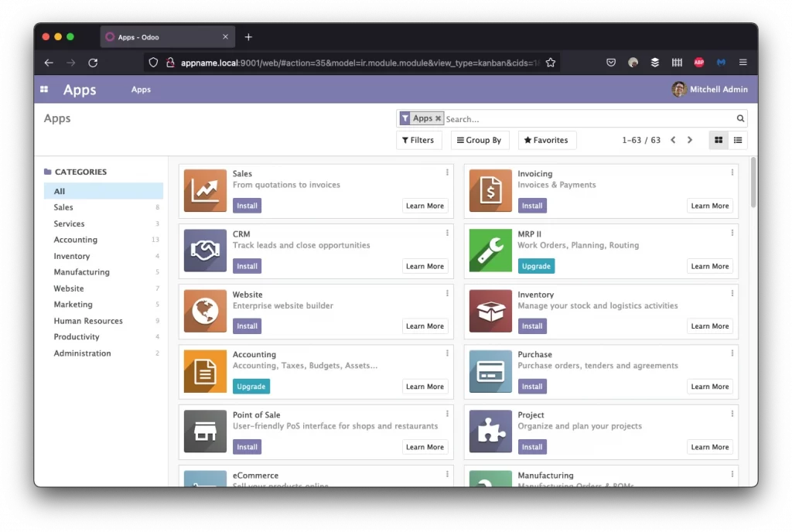792x532 pixels.
Task: Open the CRM handshake app icon
Action: (205, 251)
